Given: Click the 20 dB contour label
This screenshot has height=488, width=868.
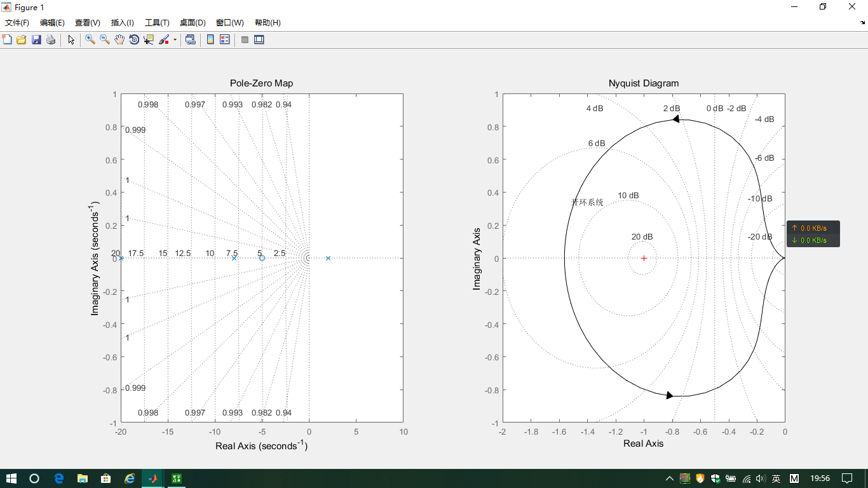Looking at the screenshot, I should 642,236.
